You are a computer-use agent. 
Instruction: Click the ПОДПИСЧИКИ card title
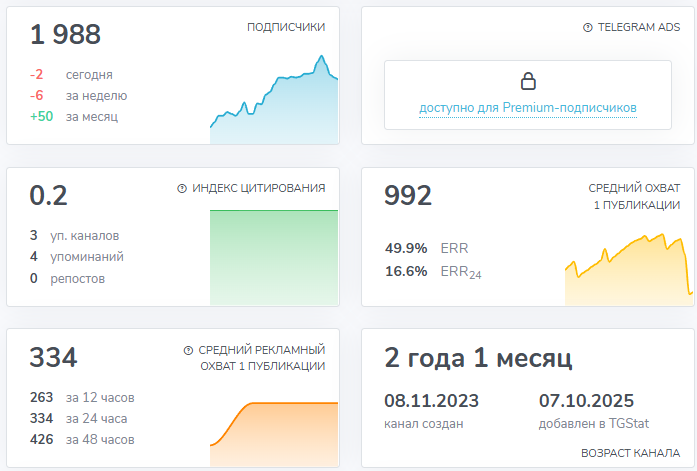pos(286,28)
